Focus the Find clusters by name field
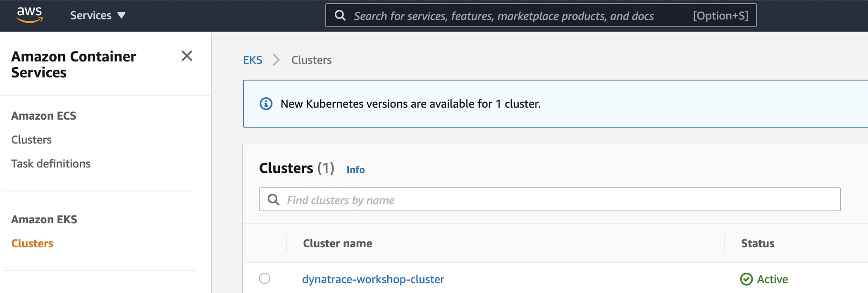Screen dimensions: 868x293 (x=550, y=199)
